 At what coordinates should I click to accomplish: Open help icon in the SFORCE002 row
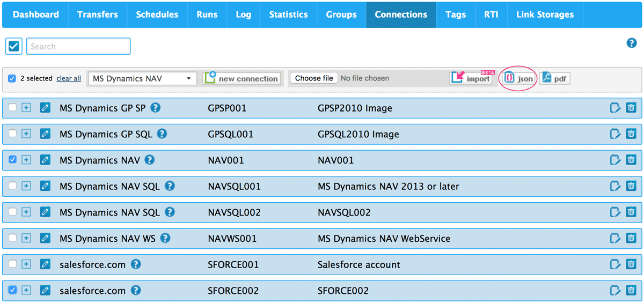[x=136, y=291]
